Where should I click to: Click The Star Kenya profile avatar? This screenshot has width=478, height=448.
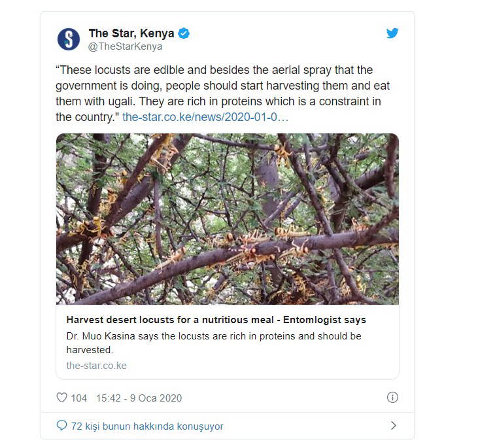pyautogui.click(x=69, y=39)
